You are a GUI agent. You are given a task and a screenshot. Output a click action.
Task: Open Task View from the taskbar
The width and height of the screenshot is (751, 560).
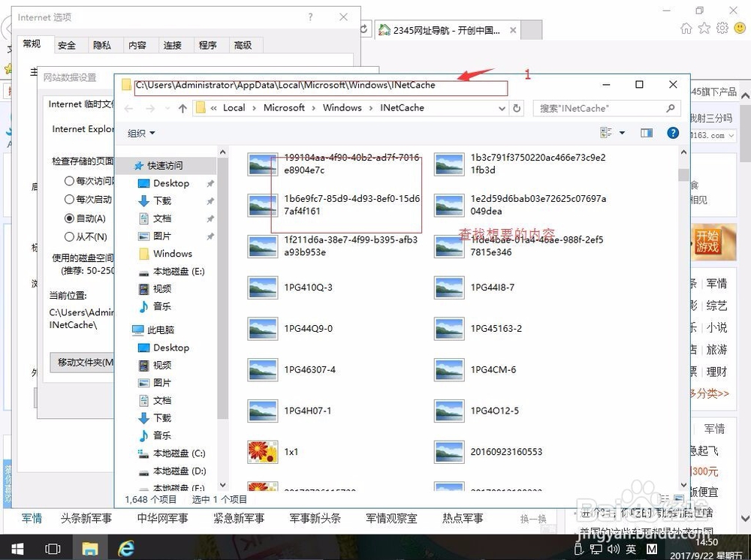point(53,549)
